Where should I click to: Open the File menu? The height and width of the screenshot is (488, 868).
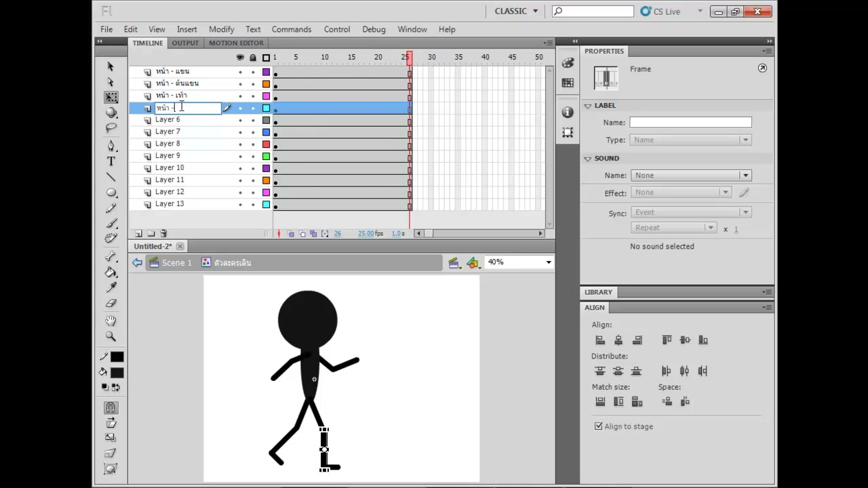tap(106, 29)
